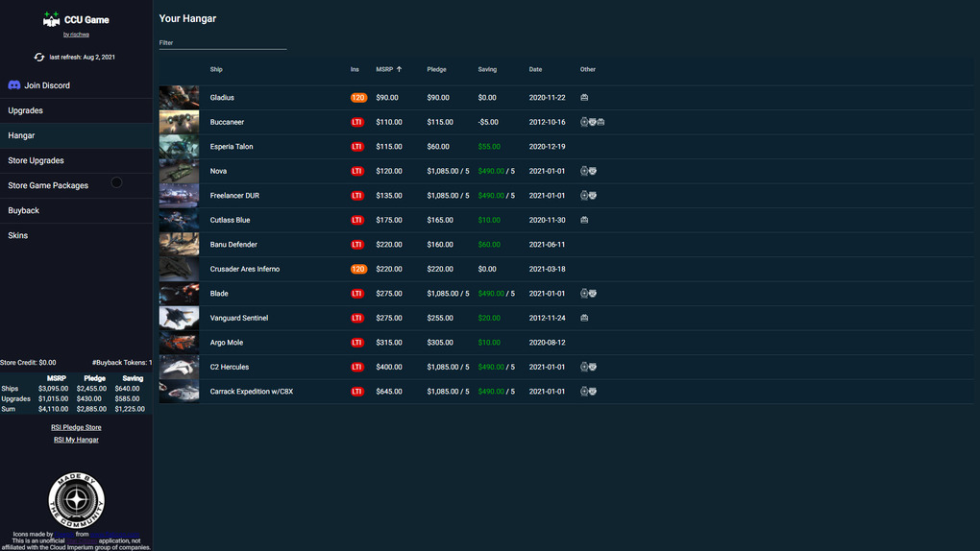
Task: Open the Buyback page from the sidebar
Action: pyautogui.click(x=24, y=210)
